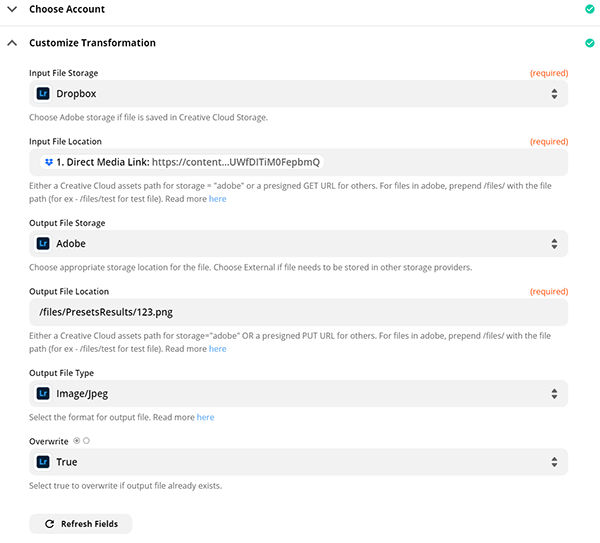Click the Refresh Fields button
Screen dimensions: 600x543
(81, 524)
